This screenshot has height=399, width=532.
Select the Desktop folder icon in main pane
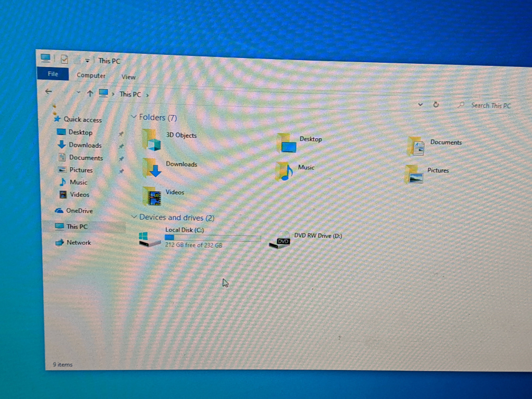pyautogui.click(x=287, y=143)
